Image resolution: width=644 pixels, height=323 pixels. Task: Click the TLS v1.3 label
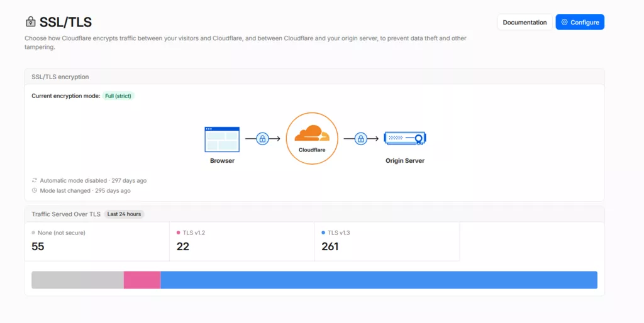[339, 233]
